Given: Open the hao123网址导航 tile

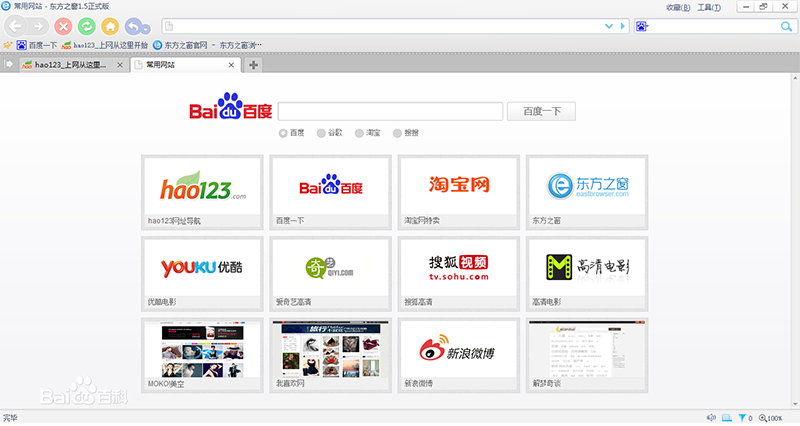Looking at the screenshot, I should [202, 192].
